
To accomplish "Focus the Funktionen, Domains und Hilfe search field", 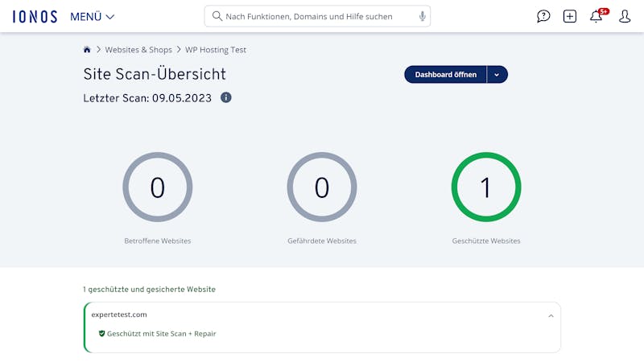I will pyautogui.click(x=317, y=16).
